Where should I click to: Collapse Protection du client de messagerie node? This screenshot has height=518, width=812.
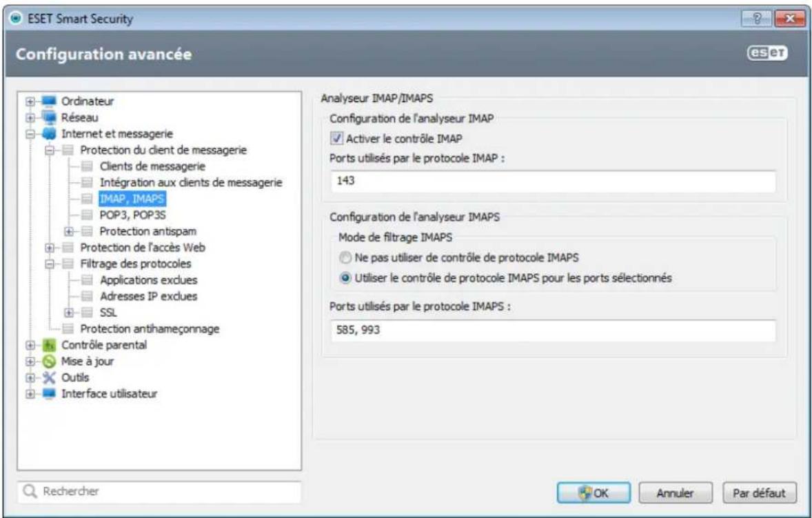pyautogui.click(x=50, y=150)
